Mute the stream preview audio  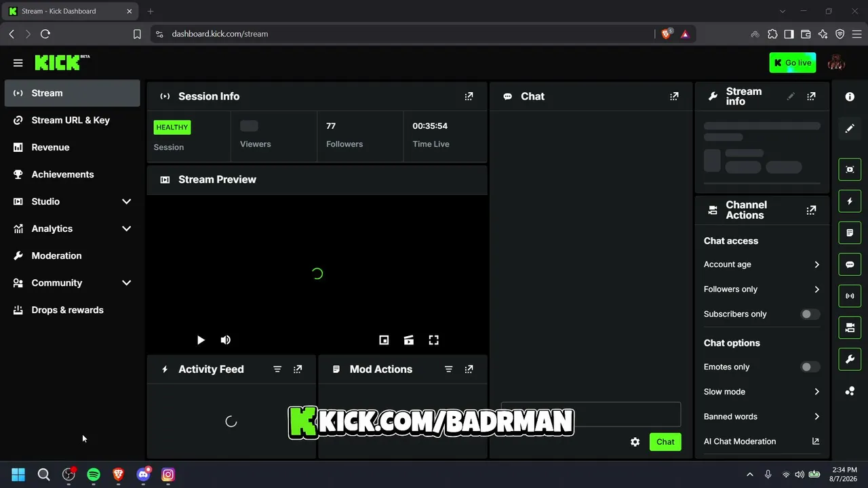(x=226, y=340)
